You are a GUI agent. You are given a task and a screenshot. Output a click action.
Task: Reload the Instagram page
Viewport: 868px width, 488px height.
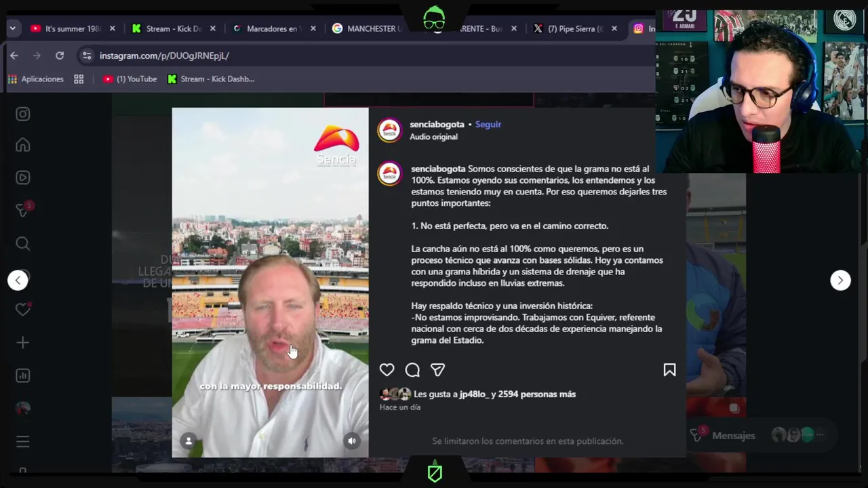[x=60, y=56]
